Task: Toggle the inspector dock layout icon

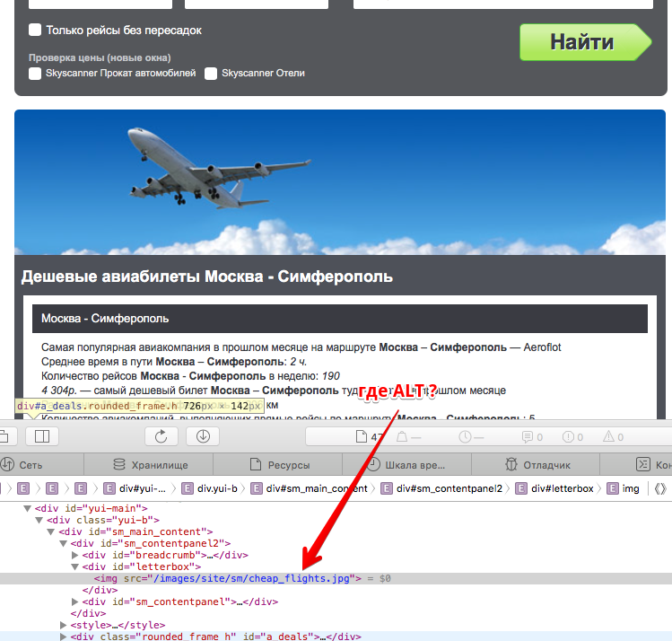Action: pyautogui.click(x=42, y=436)
